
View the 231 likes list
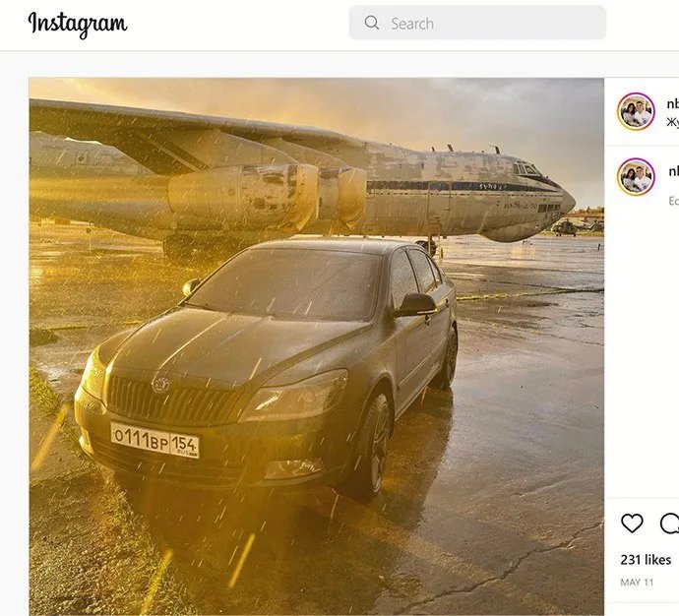tap(646, 559)
